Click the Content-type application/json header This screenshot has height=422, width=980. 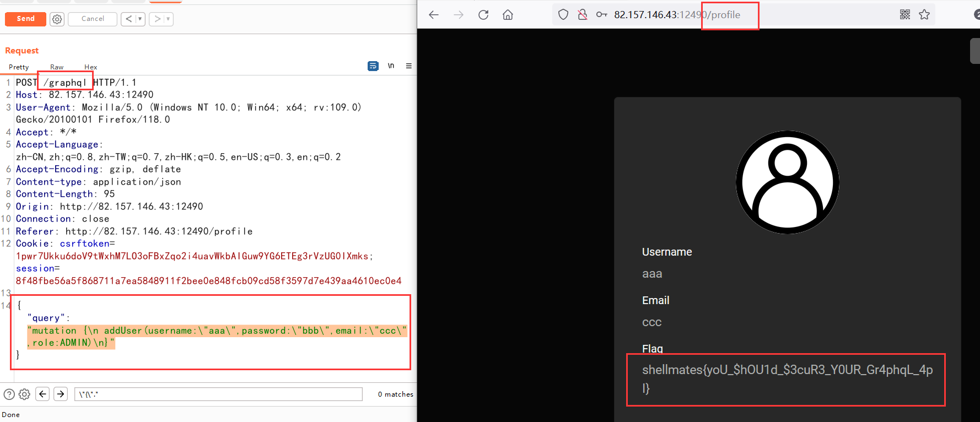[98, 182]
